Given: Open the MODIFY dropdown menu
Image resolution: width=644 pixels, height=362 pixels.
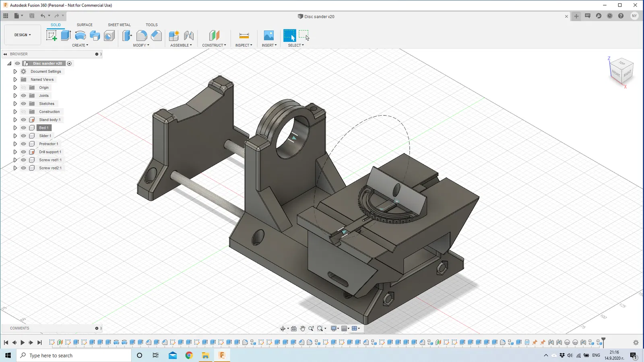Looking at the screenshot, I should [141, 45].
